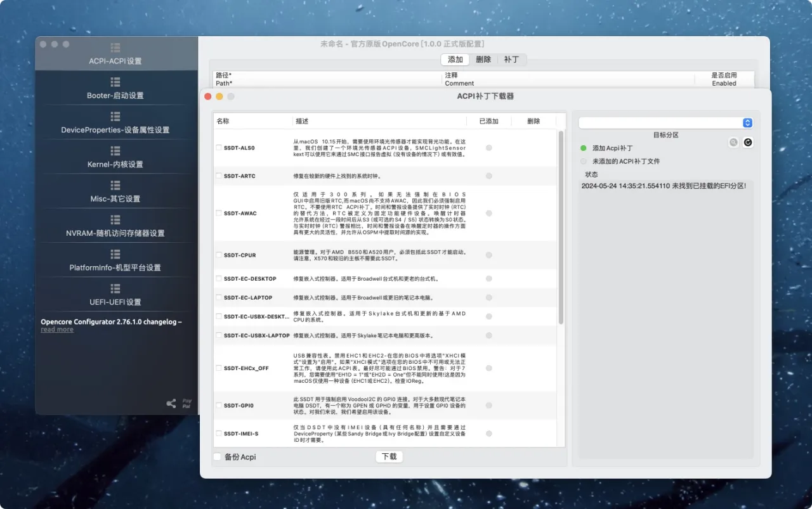
Task: Select NVRAM-随机访问存储器设置 sidebar icon
Action: pyautogui.click(x=115, y=219)
